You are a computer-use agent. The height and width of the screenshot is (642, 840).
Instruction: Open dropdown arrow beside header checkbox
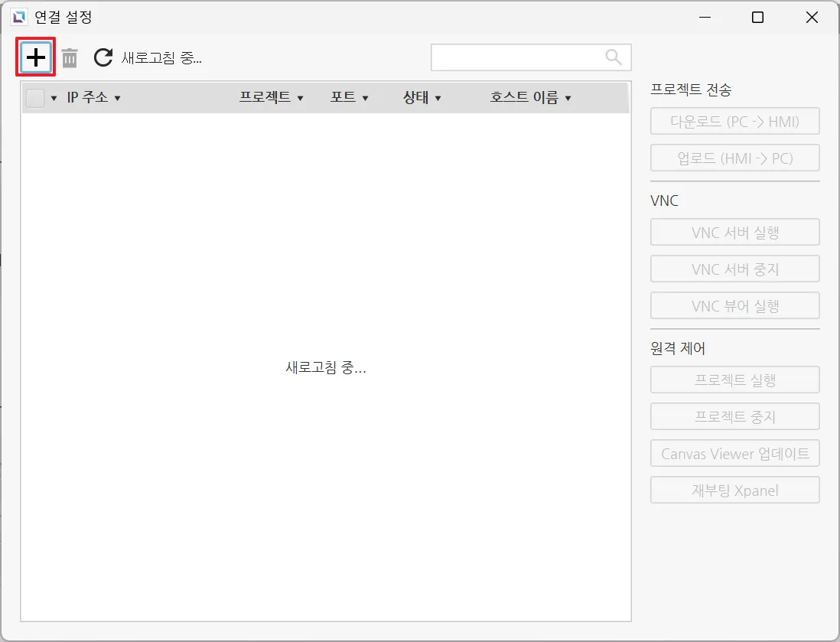(54, 99)
